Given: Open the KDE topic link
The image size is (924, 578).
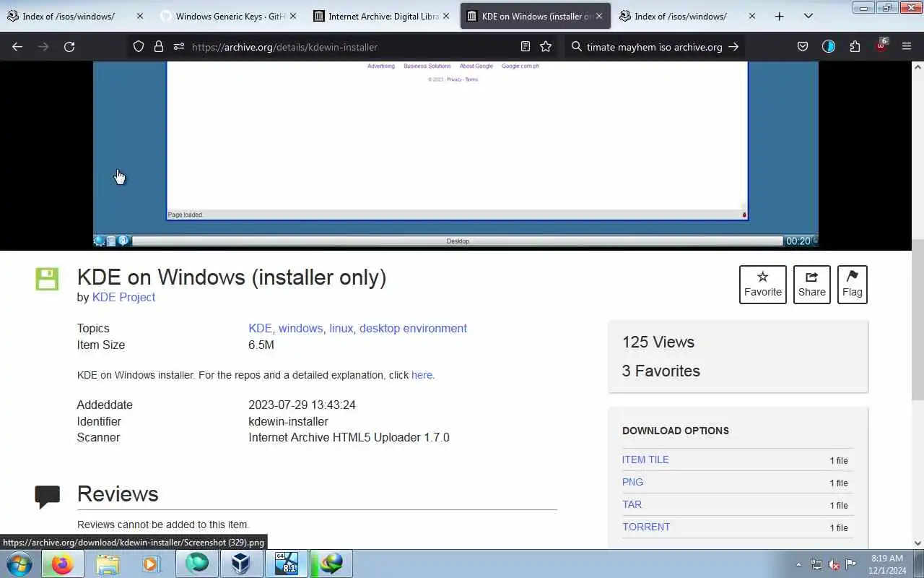Looking at the screenshot, I should coord(260,328).
